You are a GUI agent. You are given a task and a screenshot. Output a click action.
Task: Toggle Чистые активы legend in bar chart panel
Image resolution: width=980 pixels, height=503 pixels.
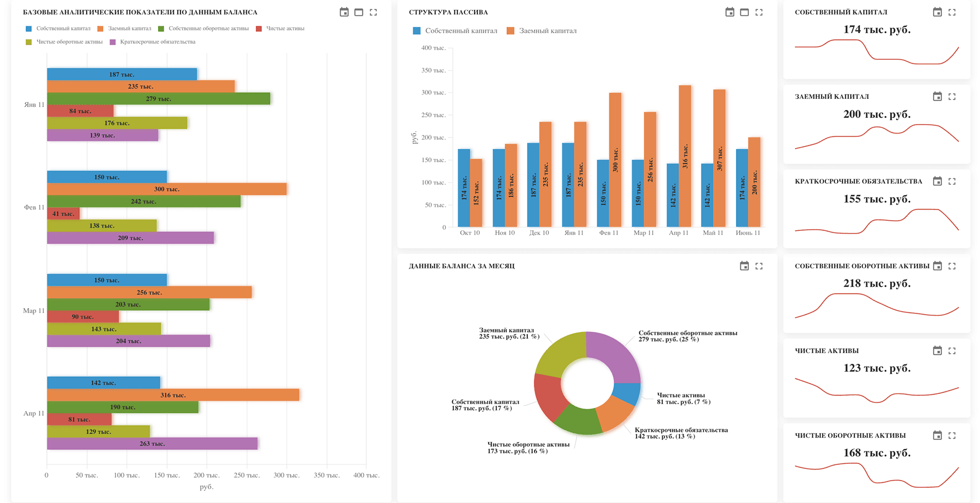(280, 29)
